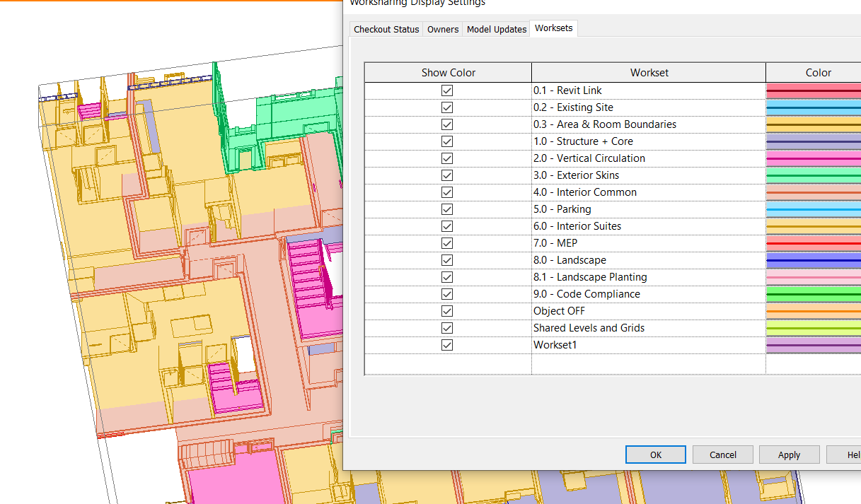Uncheck Show Color for 5.0 - Parking

pos(446,209)
